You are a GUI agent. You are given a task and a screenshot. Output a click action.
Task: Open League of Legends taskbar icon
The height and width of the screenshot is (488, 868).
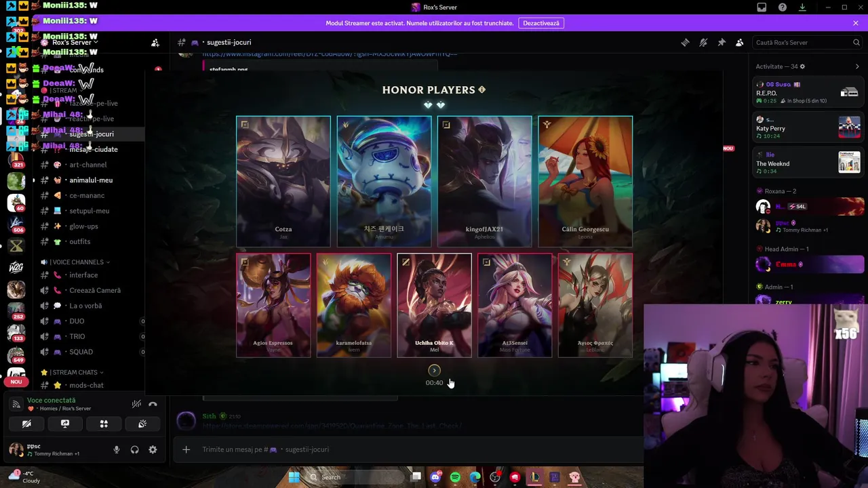[535, 477]
